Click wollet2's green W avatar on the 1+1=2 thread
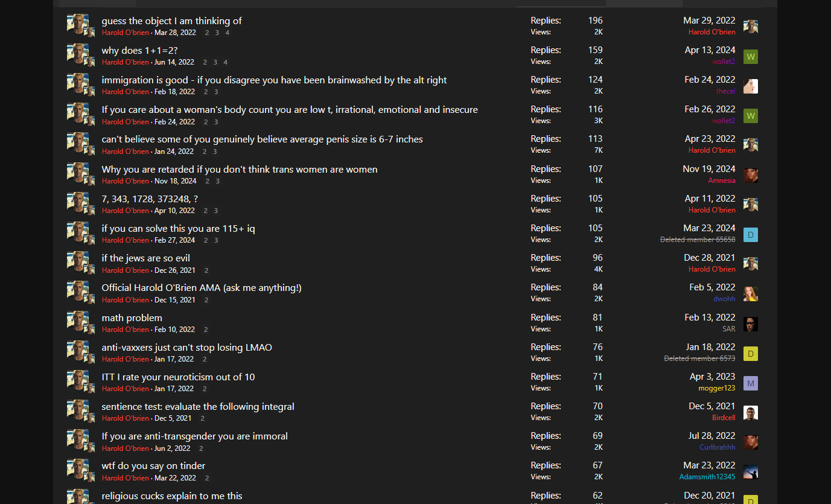The image size is (831, 504). [750, 57]
